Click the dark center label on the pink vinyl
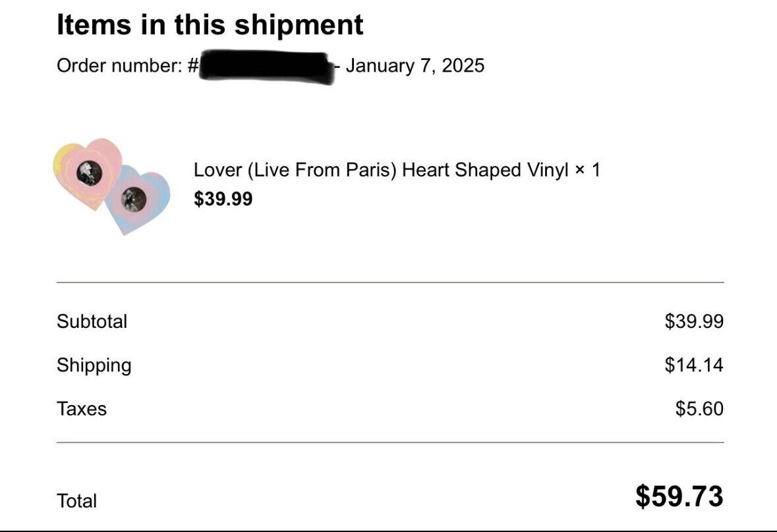Screen dimensions: 777x532 (90, 173)
